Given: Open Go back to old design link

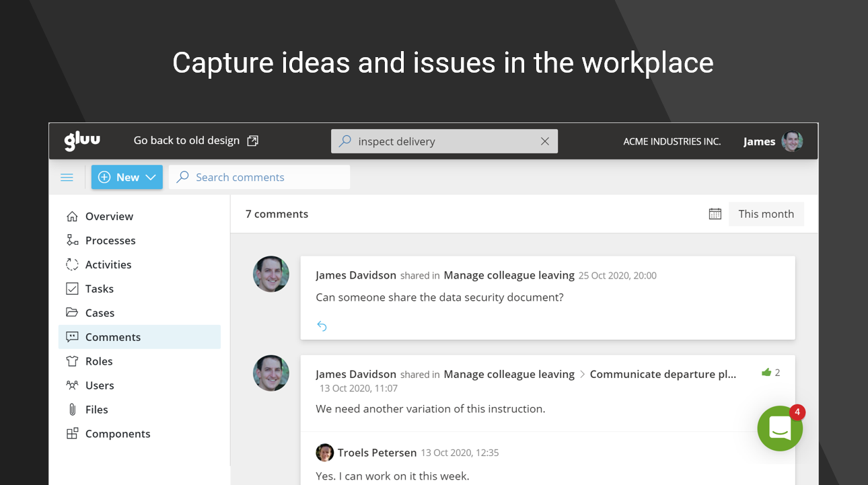Looking at the screenshot, I should click(x=196, y=141).
